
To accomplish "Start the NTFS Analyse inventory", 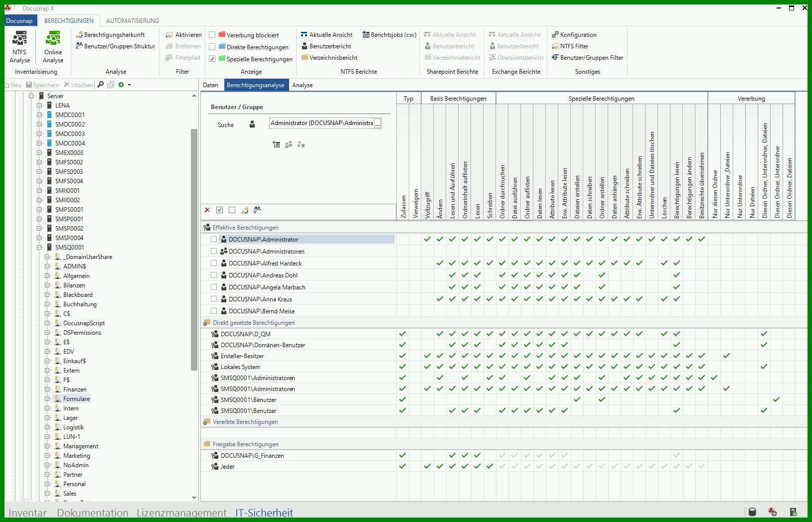I will coord(19,47).
